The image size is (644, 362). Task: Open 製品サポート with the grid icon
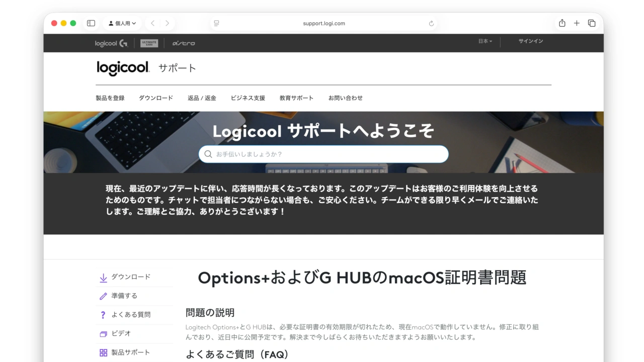tap(102, 352)
